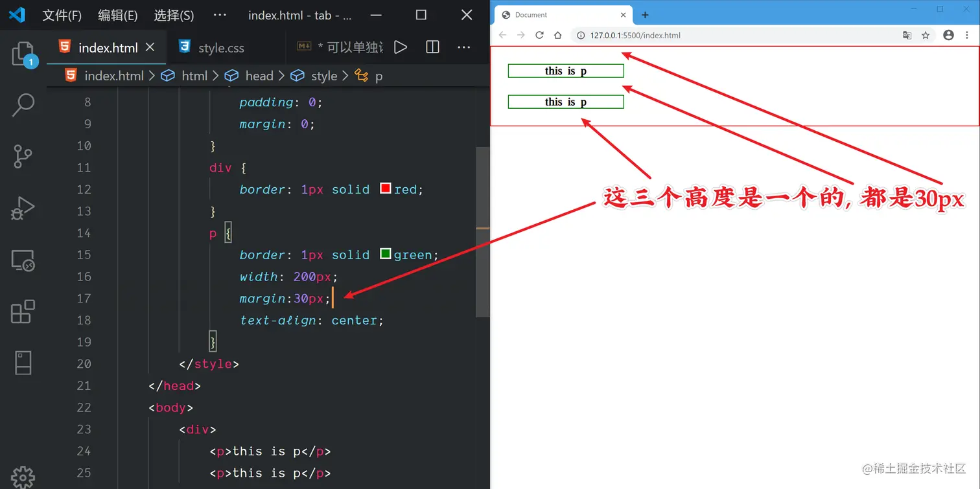Image resolution: width=980 pixels, height=489 pixels.
Task: Close the index.html editor tab
Action: 150,47
